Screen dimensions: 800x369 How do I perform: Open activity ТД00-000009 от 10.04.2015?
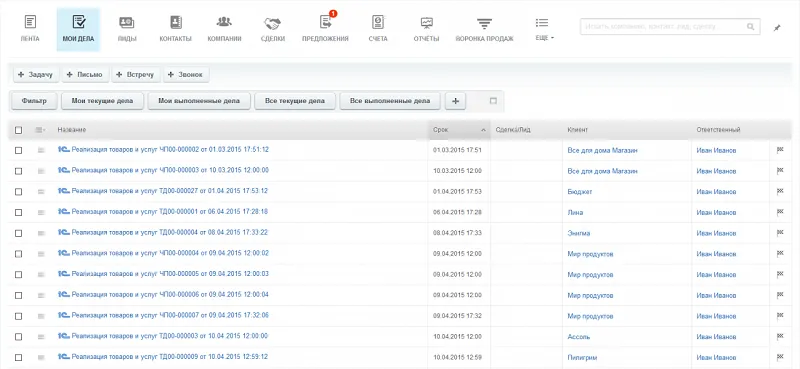tap(170, 357)
